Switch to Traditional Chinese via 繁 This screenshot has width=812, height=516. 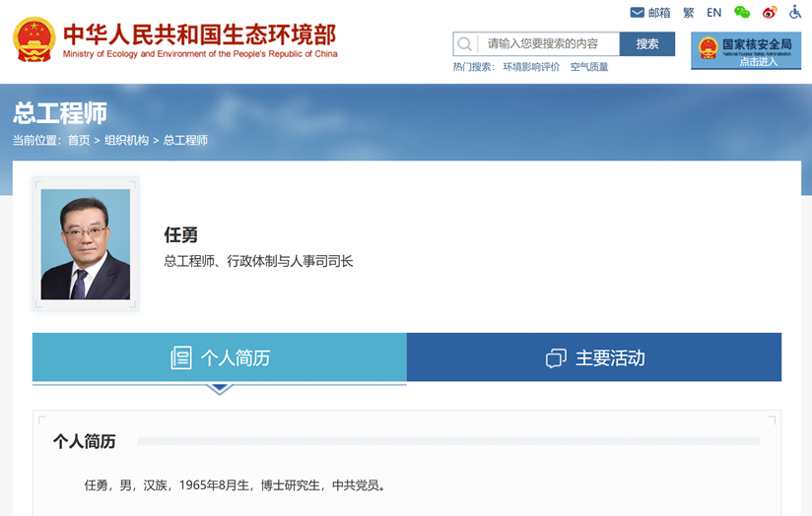[x=688, y=13]
